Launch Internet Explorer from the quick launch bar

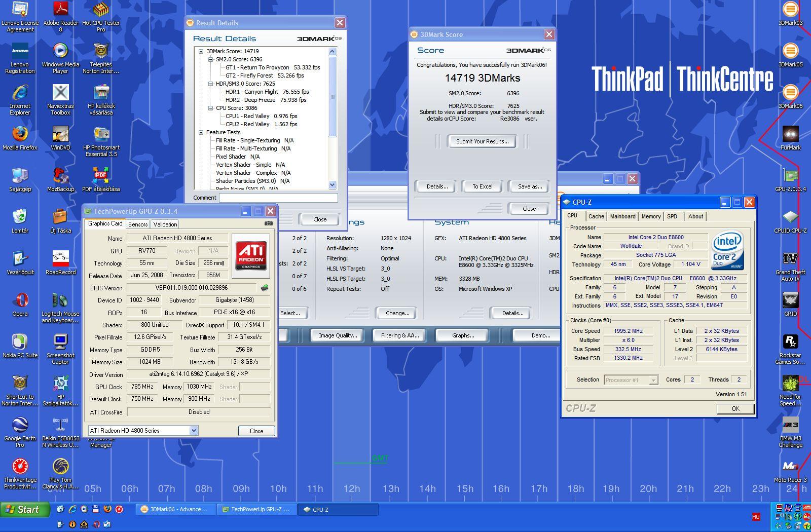(x=72, y=509)
